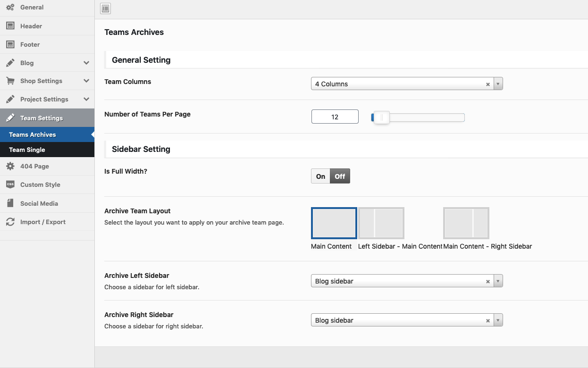
Task: Click the CSS icon next to Custom Style
Action: (x=10, y=184)
